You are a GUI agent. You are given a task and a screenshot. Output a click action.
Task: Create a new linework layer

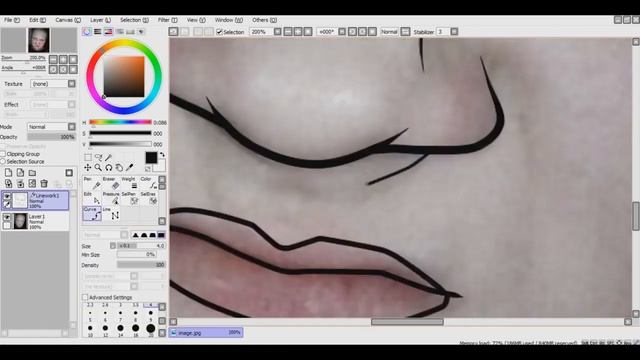point(20,173)
